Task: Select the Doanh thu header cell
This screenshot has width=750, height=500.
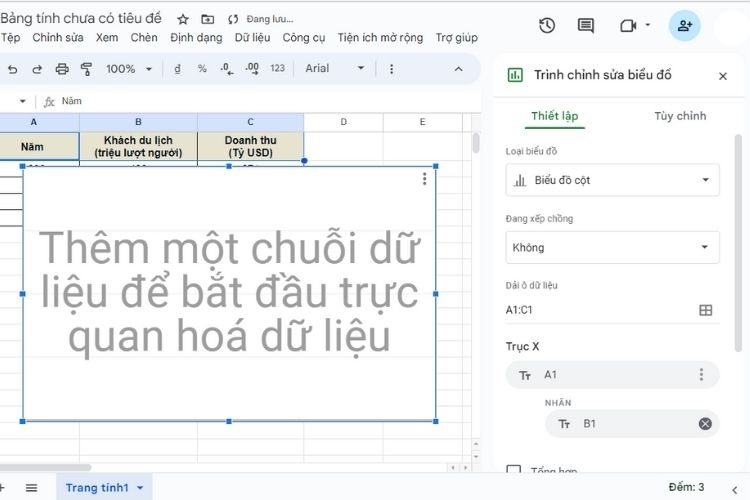Action: click(250, 146)
